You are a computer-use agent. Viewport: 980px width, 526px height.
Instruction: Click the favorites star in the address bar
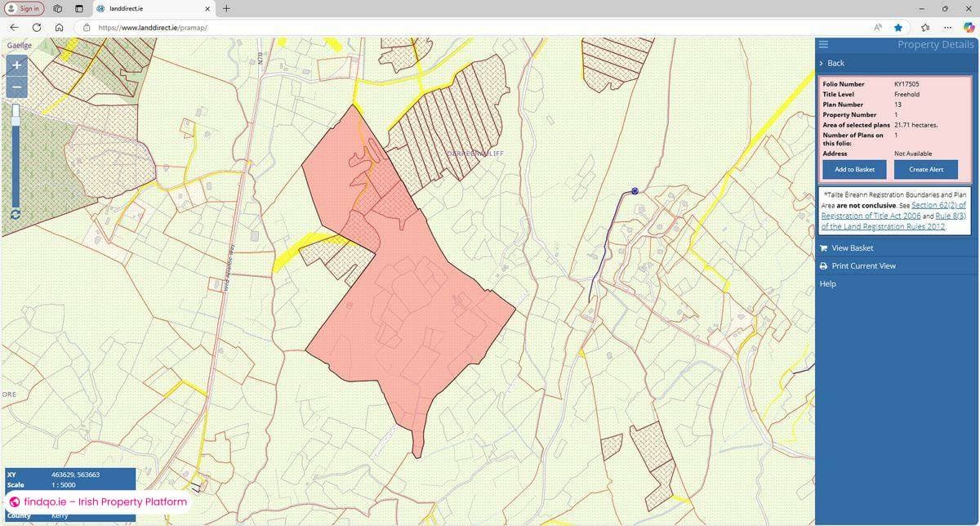pos(898,27)
